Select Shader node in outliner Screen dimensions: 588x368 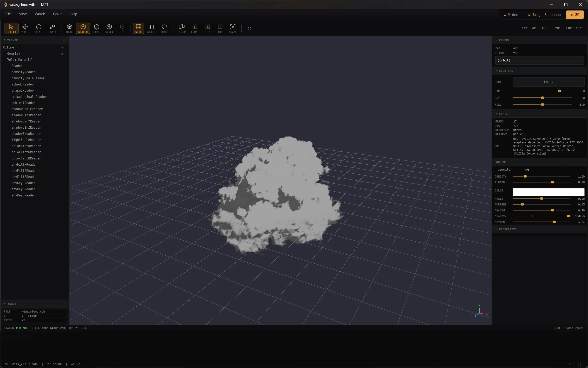click(17, 66)
